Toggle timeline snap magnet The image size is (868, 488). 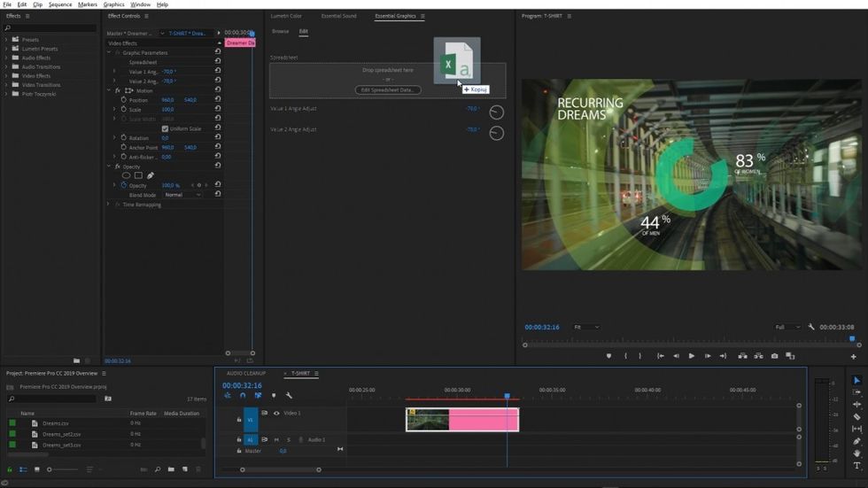(243, 396)
